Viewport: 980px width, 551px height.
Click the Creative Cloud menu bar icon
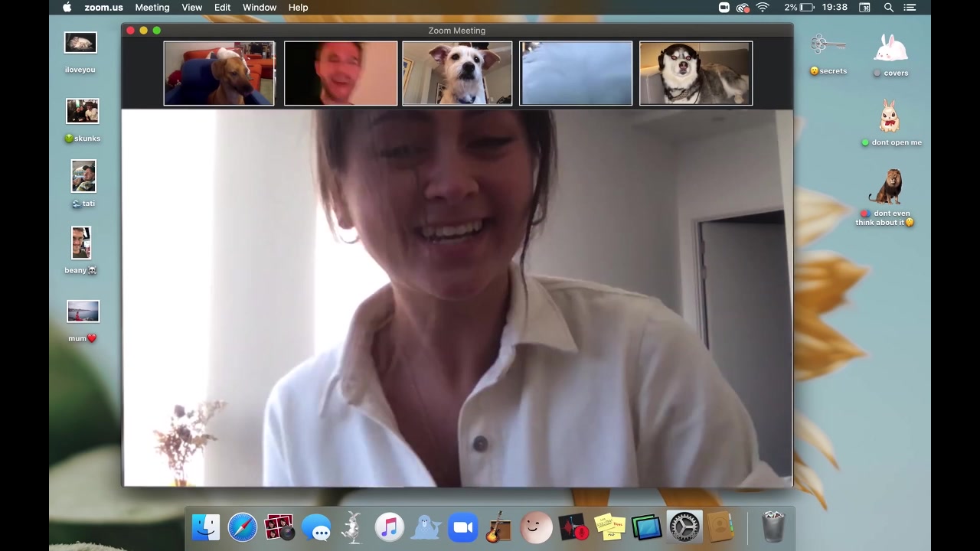coord(743,8)
